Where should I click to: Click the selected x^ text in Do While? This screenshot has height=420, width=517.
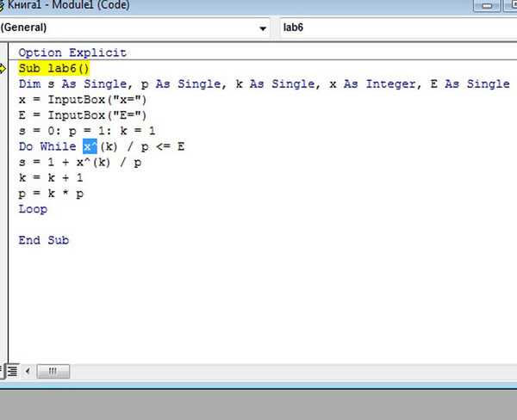(90, 146)
